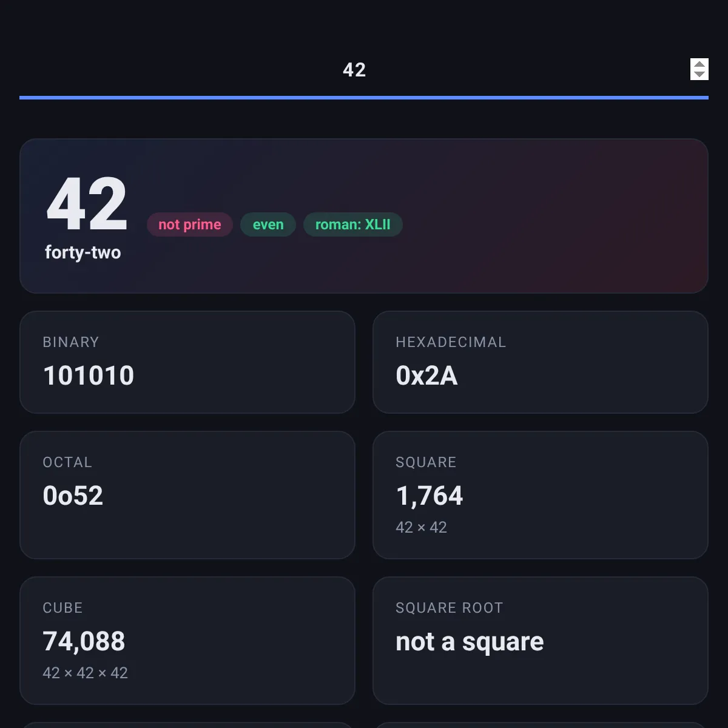Click the 'even' badge
The image size is (728, 728).
tap(268, 224)
